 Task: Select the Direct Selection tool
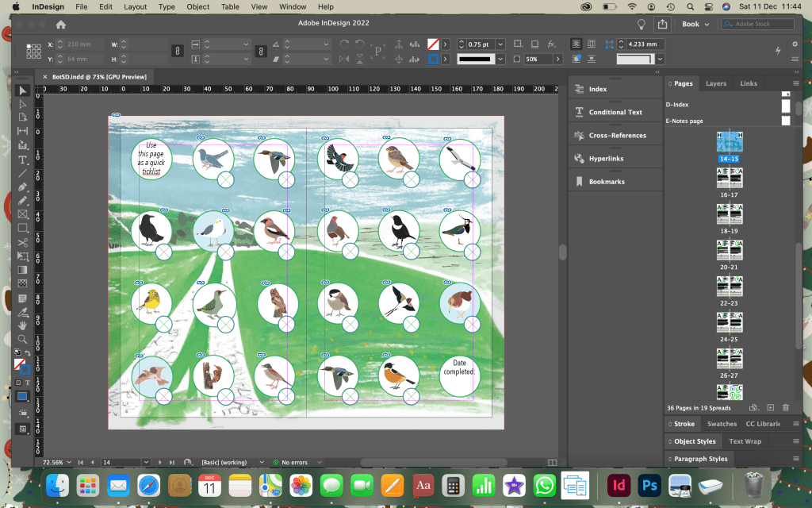click(x=23, y=104)
